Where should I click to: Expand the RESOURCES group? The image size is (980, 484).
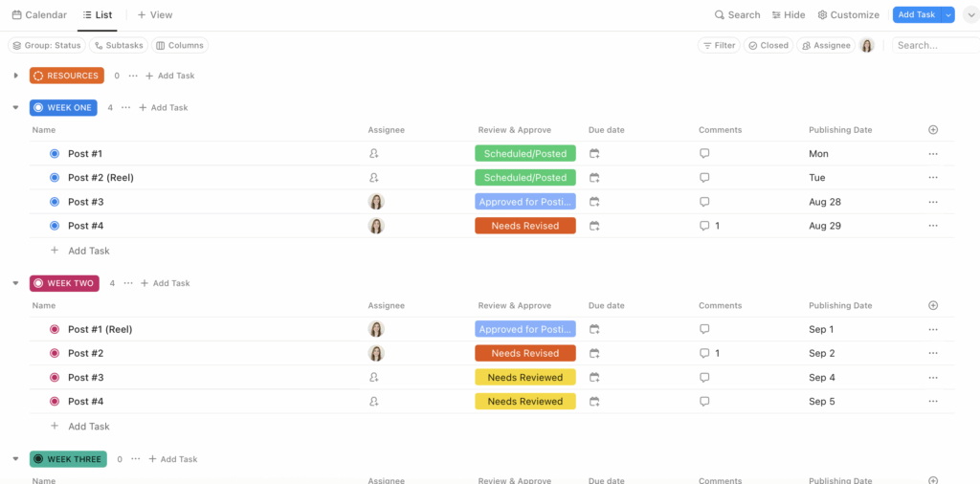[x=16, y=76]
